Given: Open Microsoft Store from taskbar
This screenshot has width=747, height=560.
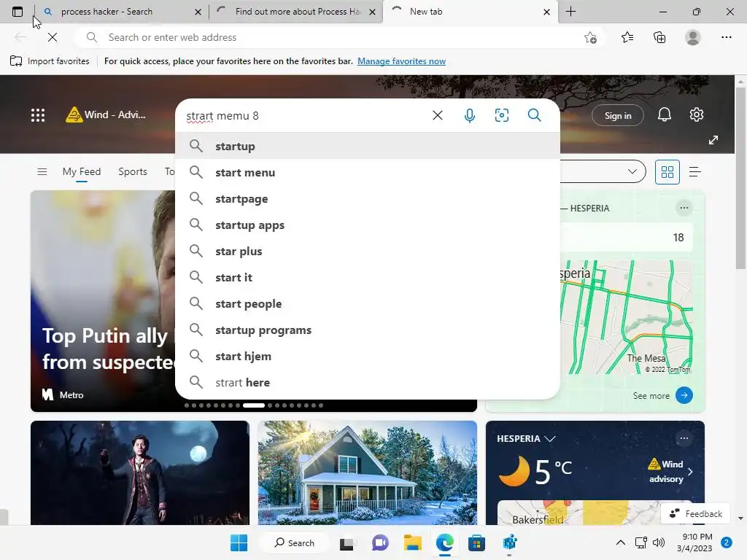Looking at the screenshot, I should 476,542.
